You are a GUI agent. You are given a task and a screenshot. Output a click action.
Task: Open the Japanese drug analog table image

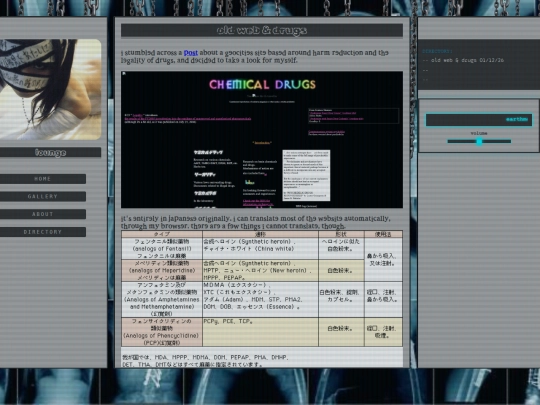tap(262, 289)
